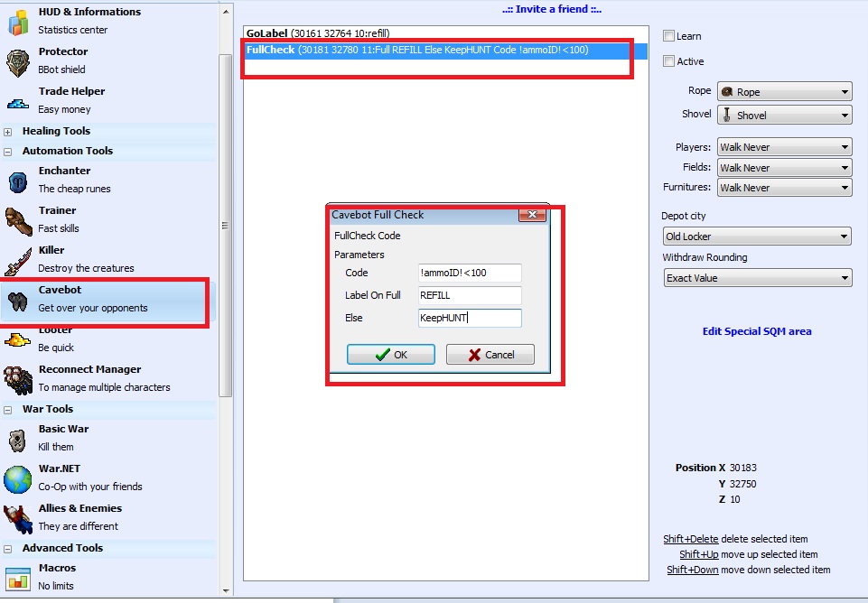Select the GoLabel list entry
This screenshot has height=603, width=868.
[318, 34]
